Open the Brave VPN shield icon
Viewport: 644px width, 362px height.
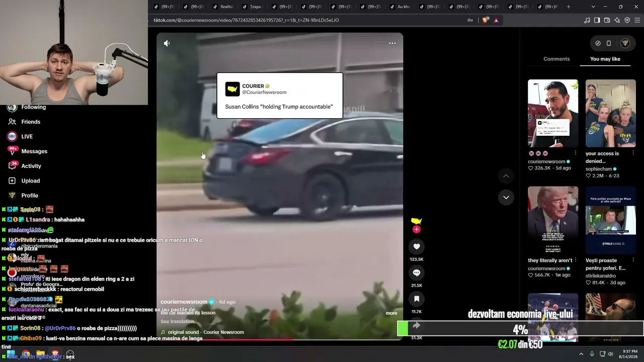click(x=627, y=20)
